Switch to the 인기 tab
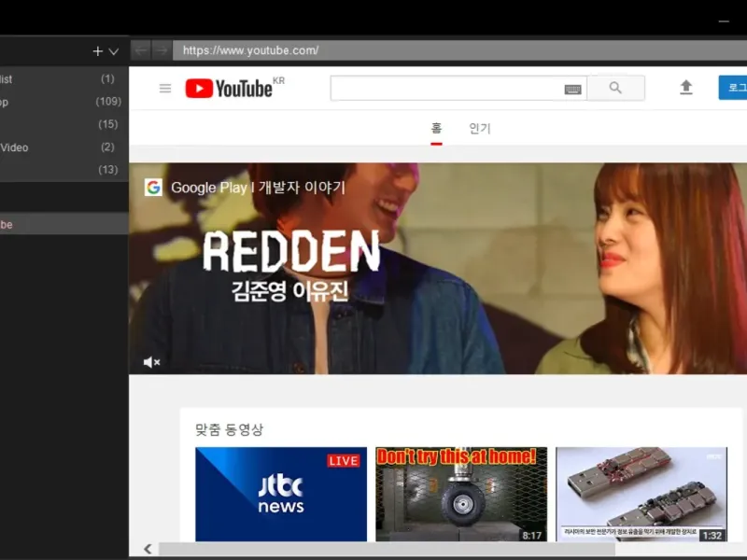The width and height of the screenshot is (747, 560). (x=480, y=129)
